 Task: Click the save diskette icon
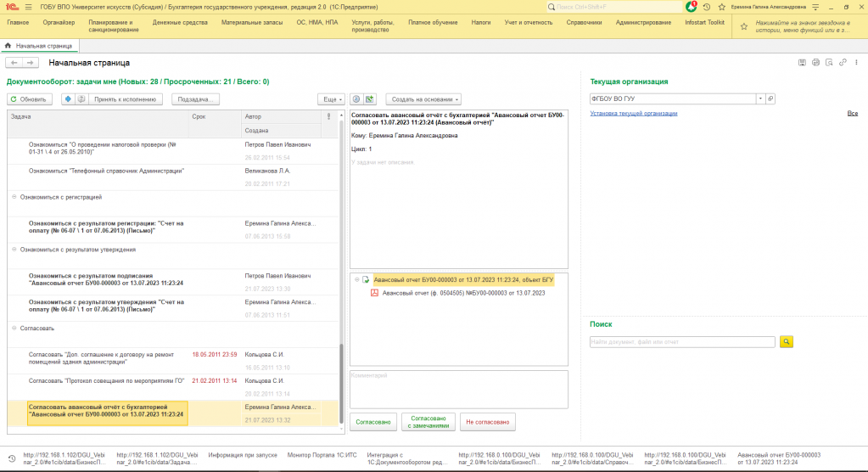803,63
